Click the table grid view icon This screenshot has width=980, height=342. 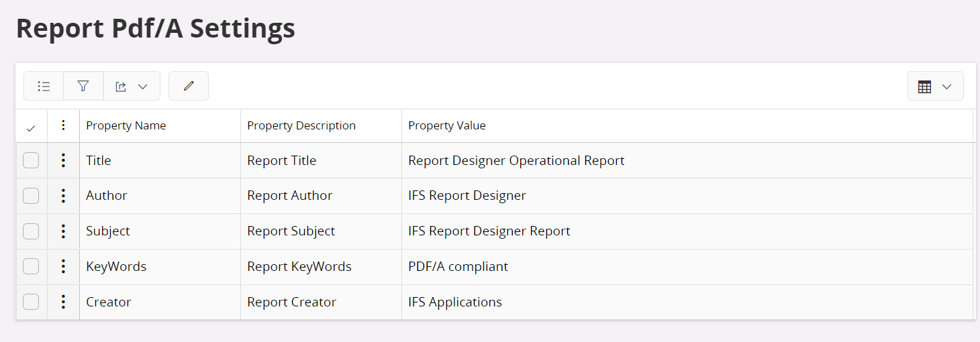pyautogui.click(x=924, y=87)
